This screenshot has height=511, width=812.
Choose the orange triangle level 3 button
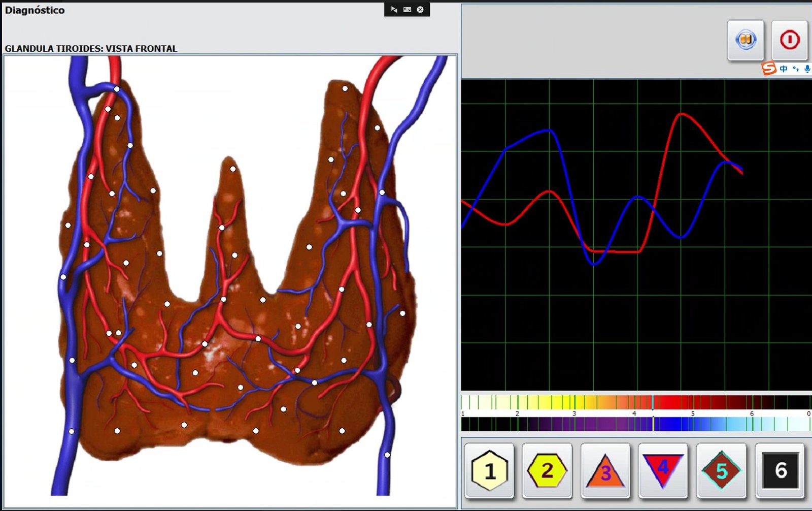605,470
